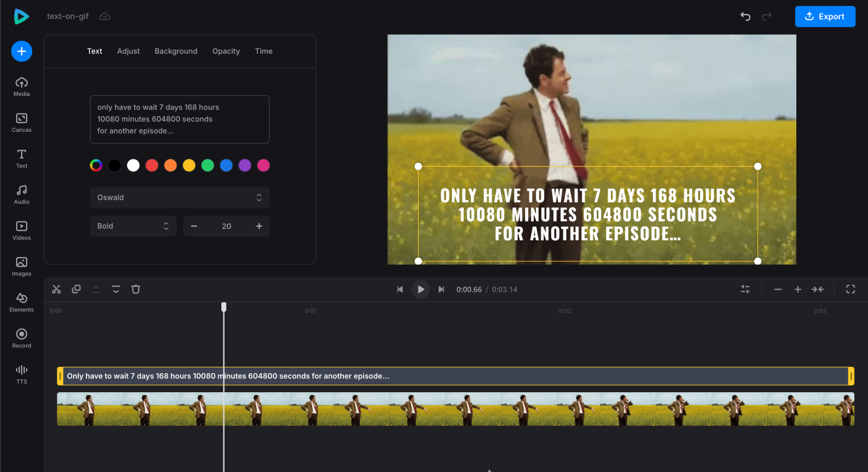Viewport: 868px width, 472px height.
Task: Play the video preview
Action: tap(420, 289)
